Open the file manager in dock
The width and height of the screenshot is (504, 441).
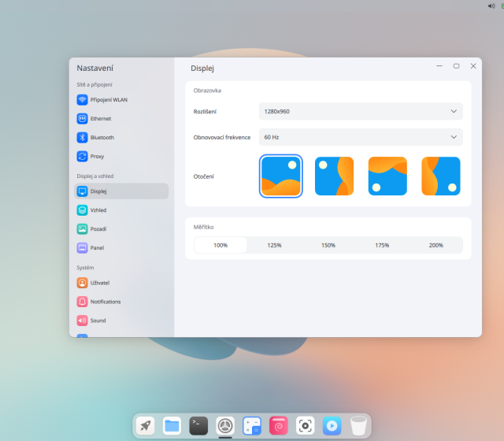coord(172,426)
